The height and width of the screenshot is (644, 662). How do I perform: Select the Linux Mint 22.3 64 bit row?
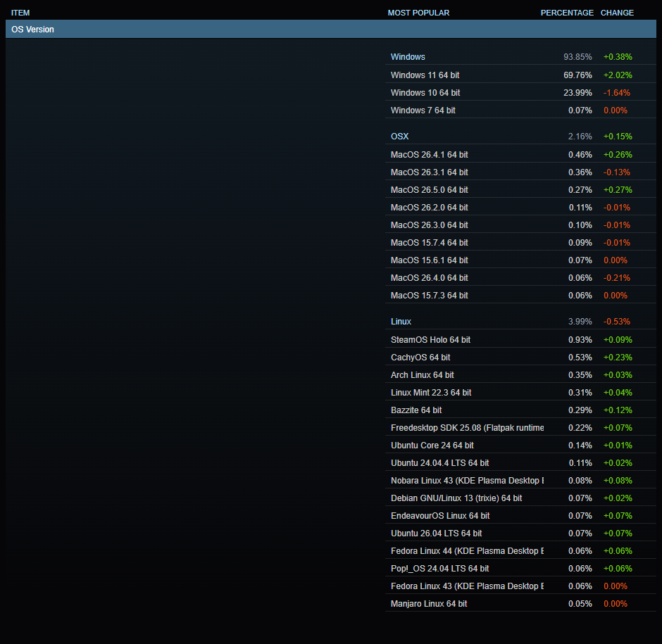point(520,392)
